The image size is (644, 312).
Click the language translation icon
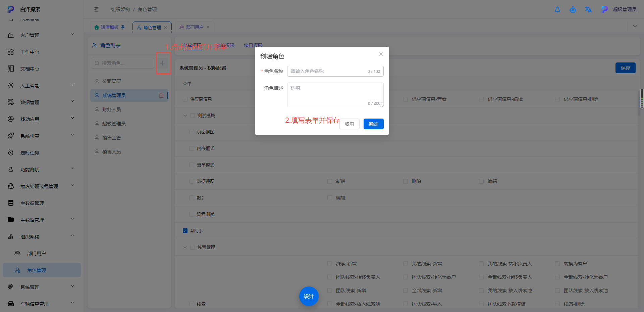[x=588, y=9]
